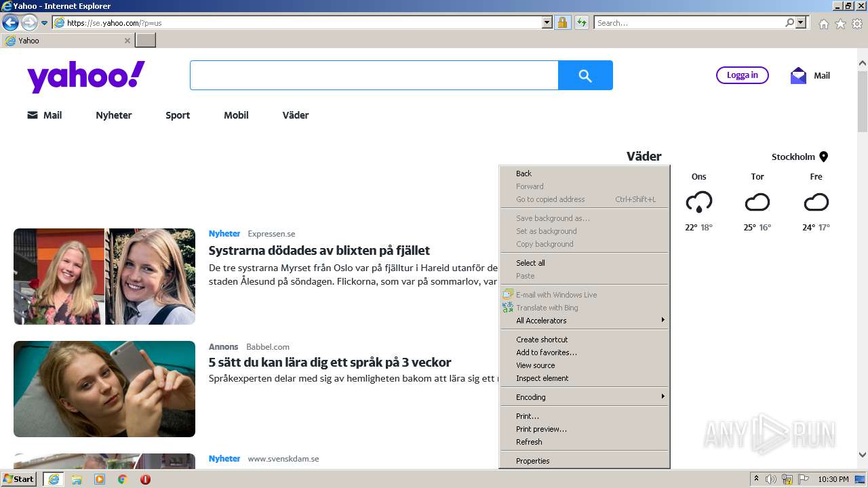Screen dimensions: 868x488
Task: Click the Stockholm location pin icon
Action: [x=823, y=157]
